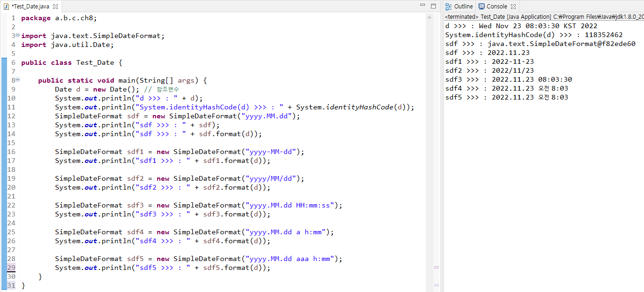Click the "yyyy/MM/dd" pattern string
644x292 pixels.
pyautogui.click(x=270, y=178)
